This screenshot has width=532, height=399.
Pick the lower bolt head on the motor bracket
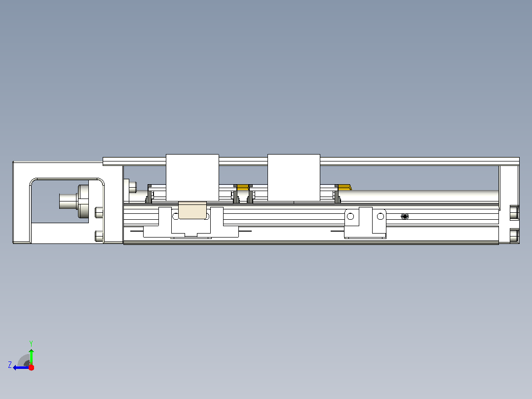pos(99,236)
